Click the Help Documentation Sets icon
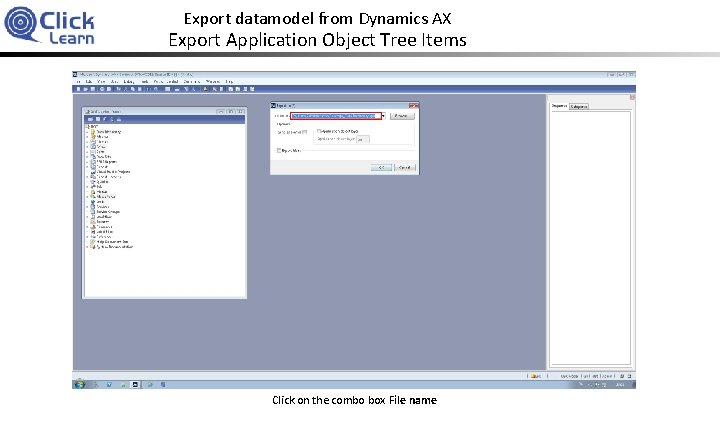 pos(93,241)
